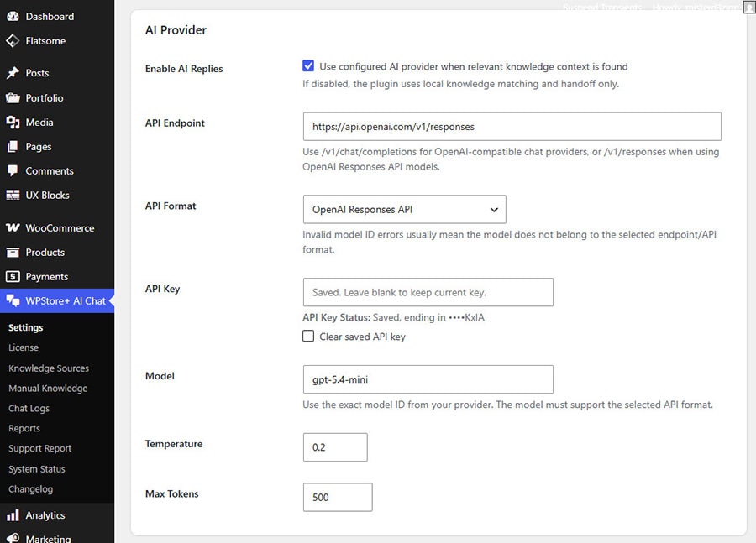Open the Support Report submenu page
Viewport: 756px width, 543px height.
pos(39,448)
